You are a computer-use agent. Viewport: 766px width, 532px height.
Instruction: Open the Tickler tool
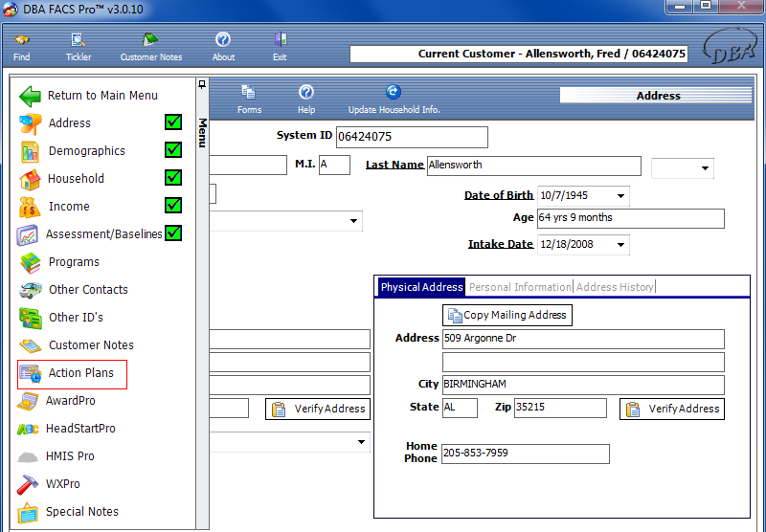pyautogui.click(x=79, y=40)
